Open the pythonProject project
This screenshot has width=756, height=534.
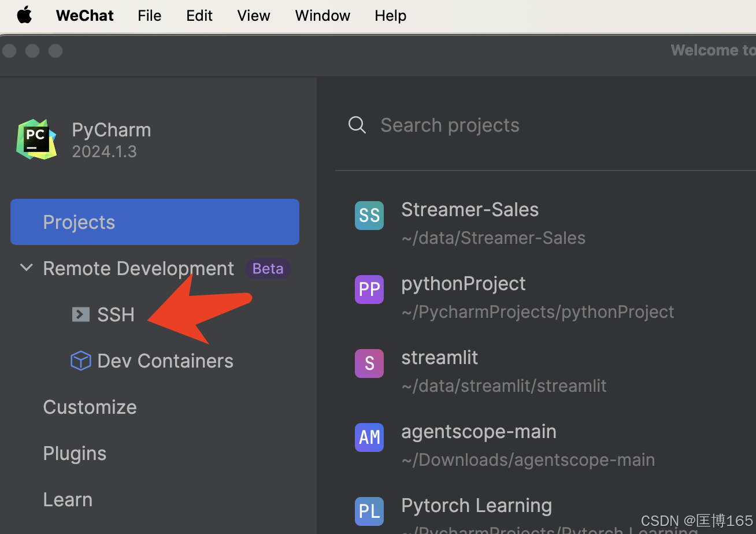(x=464, y=283)
